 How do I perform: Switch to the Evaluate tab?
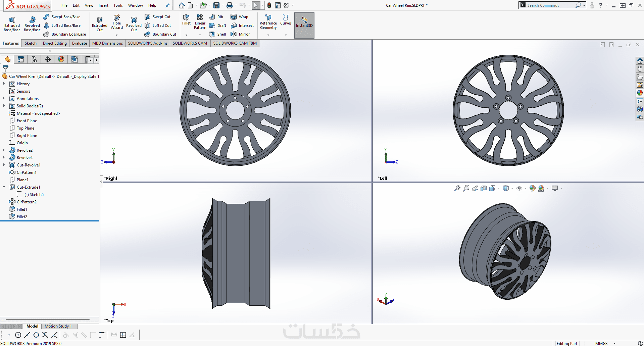point(79,43)
